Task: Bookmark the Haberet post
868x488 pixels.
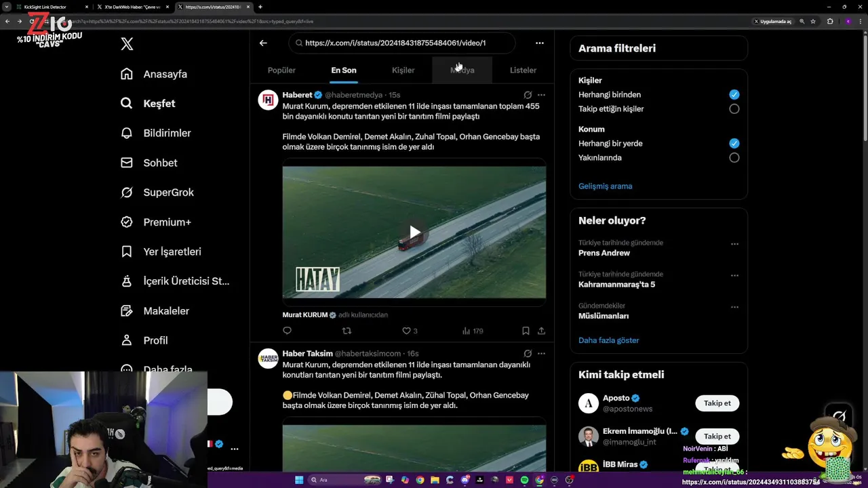Action: tap(526, 331)
